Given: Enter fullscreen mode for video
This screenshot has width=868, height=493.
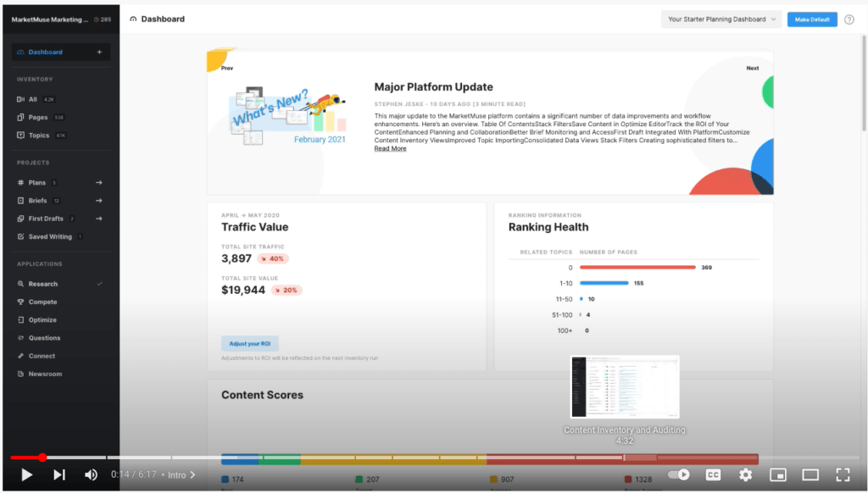Looking at the screenshot, I should pos(843,474).
